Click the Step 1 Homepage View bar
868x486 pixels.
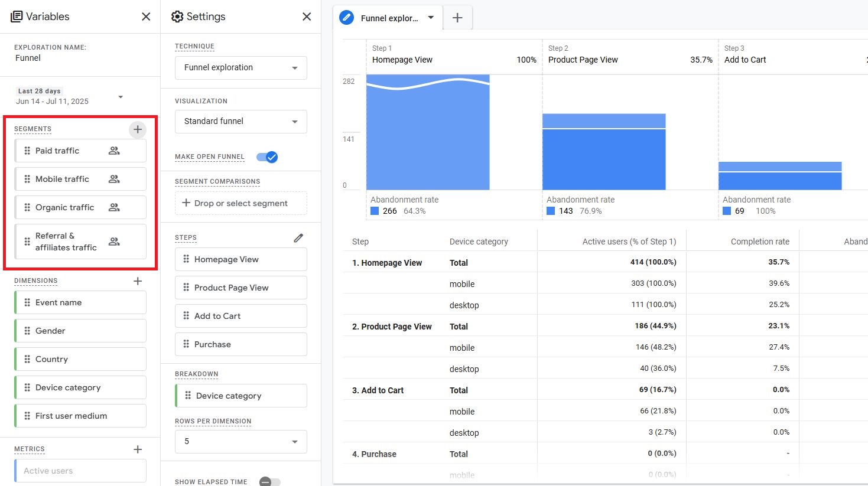pos(428,132)
